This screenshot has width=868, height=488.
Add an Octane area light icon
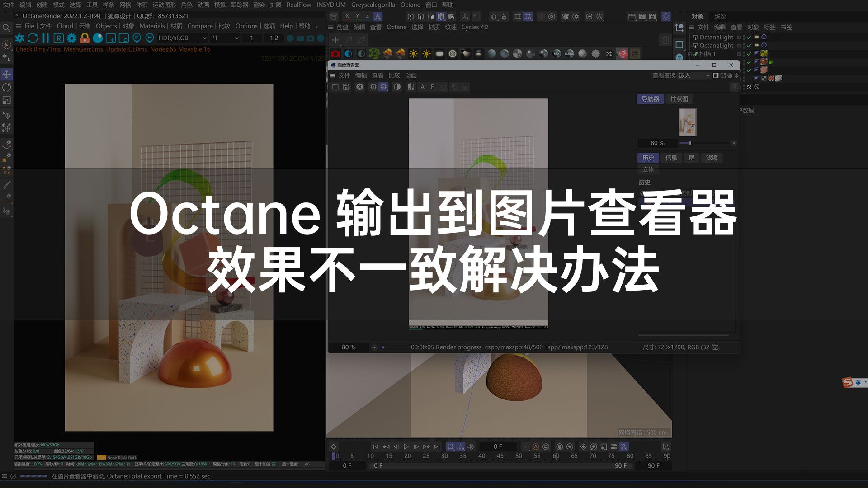(x=439, y=54)
